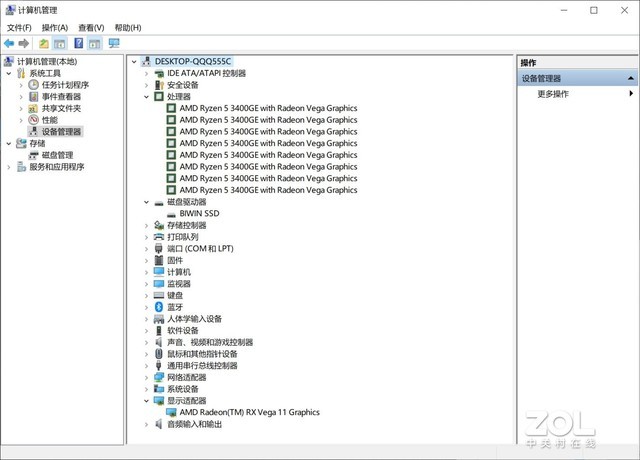Viewport: 640px width, 460px height.
Task: Collapse the 处理器 category
Action: (146, 97)
